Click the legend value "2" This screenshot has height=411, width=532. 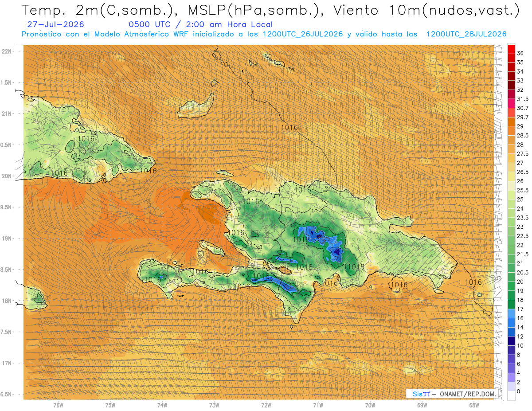[519, 382]
